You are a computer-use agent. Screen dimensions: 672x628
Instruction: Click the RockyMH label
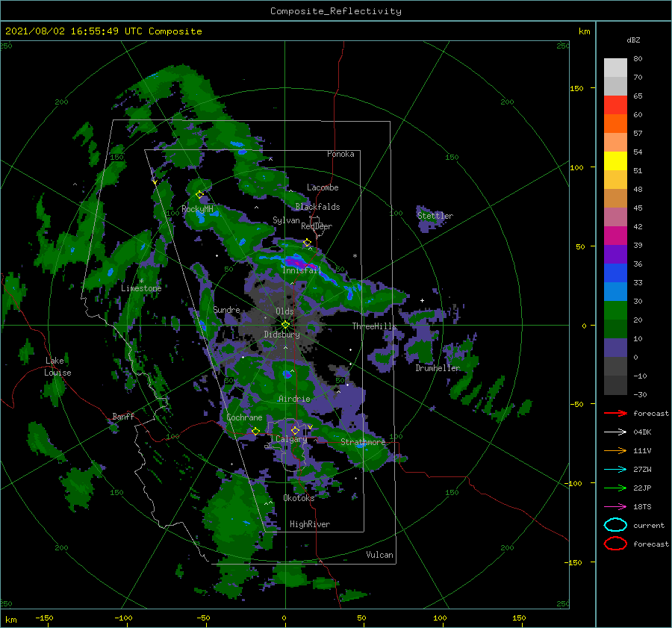click(197, 209)
